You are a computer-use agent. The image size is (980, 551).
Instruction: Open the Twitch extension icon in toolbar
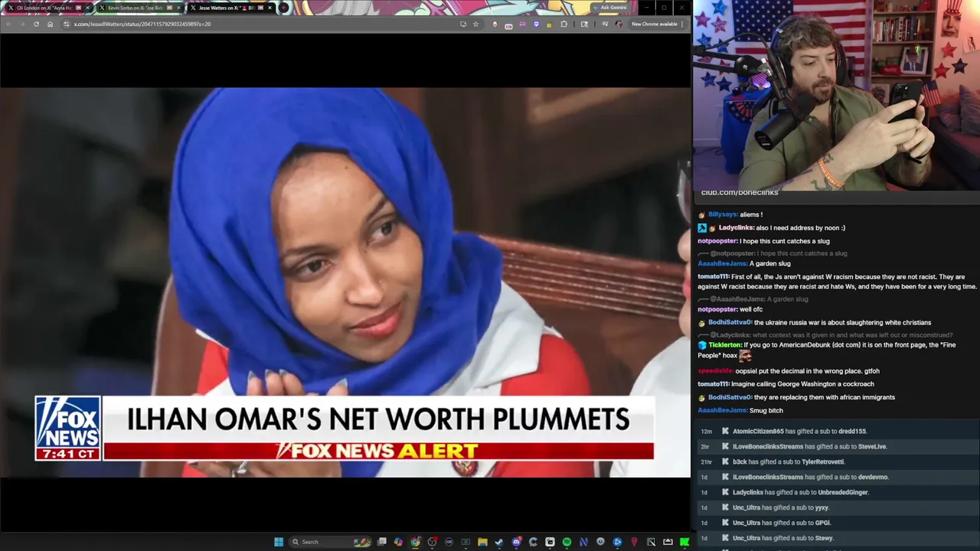pyautogui.click(x=537, y=24)
